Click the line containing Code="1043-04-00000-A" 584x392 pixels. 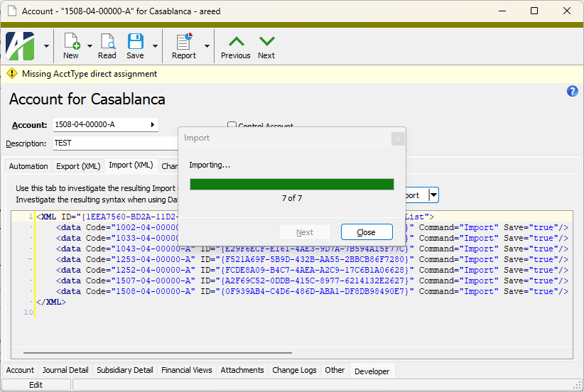point(312,249)
